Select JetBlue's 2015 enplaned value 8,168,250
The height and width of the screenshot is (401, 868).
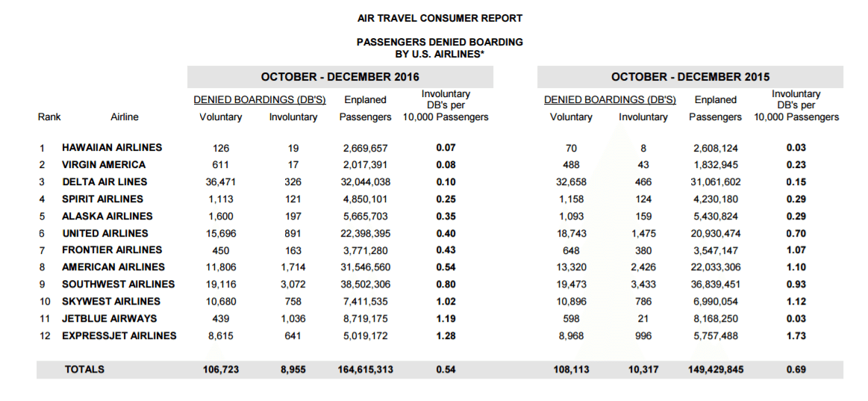(x=715, y=319)
